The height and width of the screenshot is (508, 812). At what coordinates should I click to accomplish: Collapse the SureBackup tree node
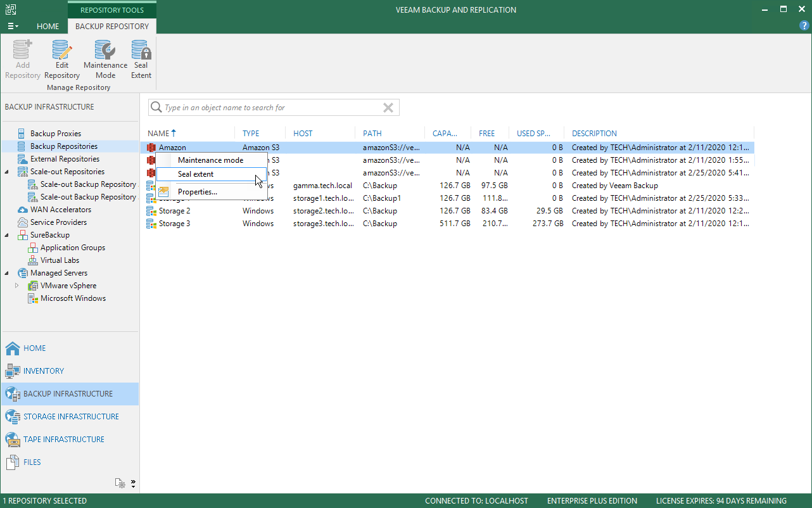[x=7, y=235]
